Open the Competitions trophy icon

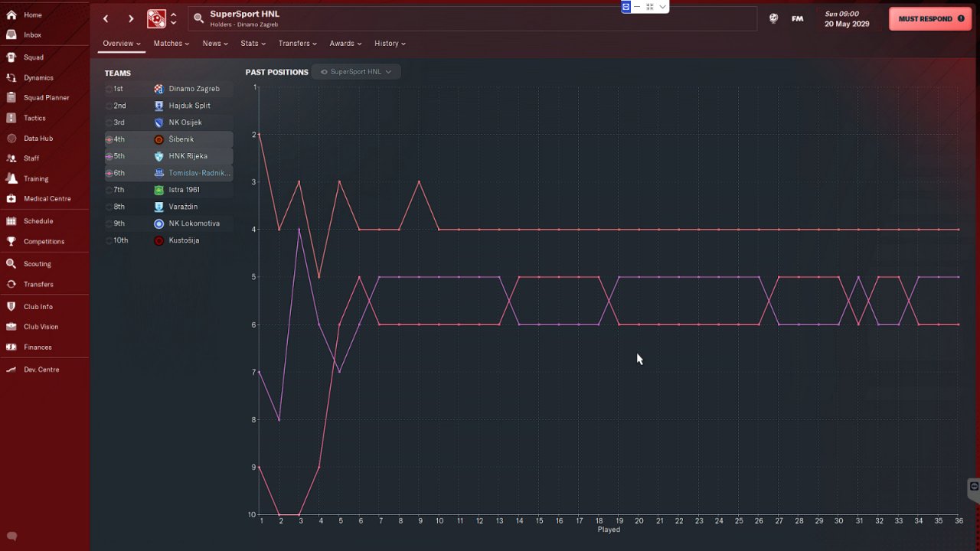[11, 241]
